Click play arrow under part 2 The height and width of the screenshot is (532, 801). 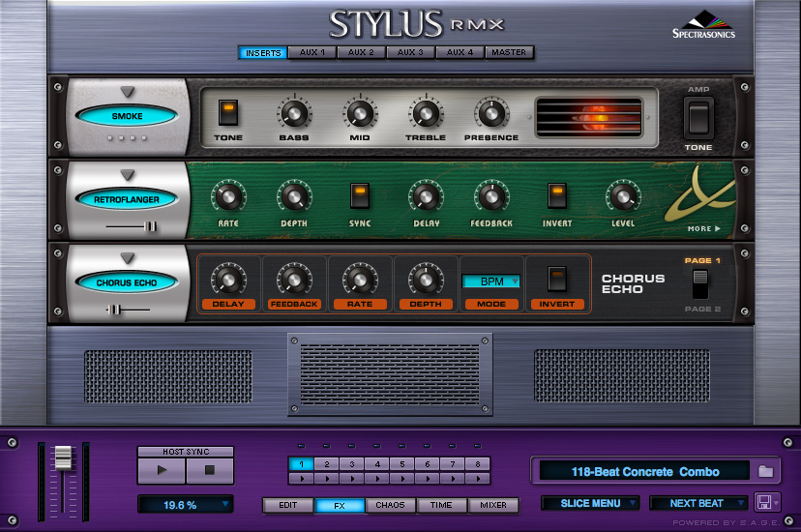pos(327,479)
